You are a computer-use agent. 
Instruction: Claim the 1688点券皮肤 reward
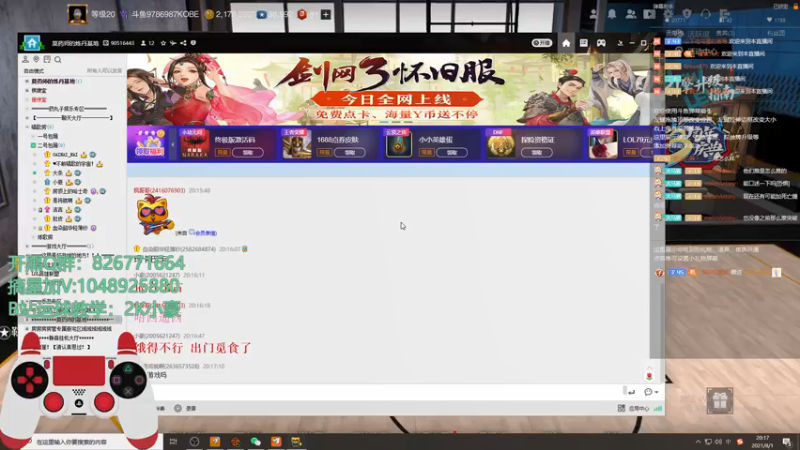(349, 153)
